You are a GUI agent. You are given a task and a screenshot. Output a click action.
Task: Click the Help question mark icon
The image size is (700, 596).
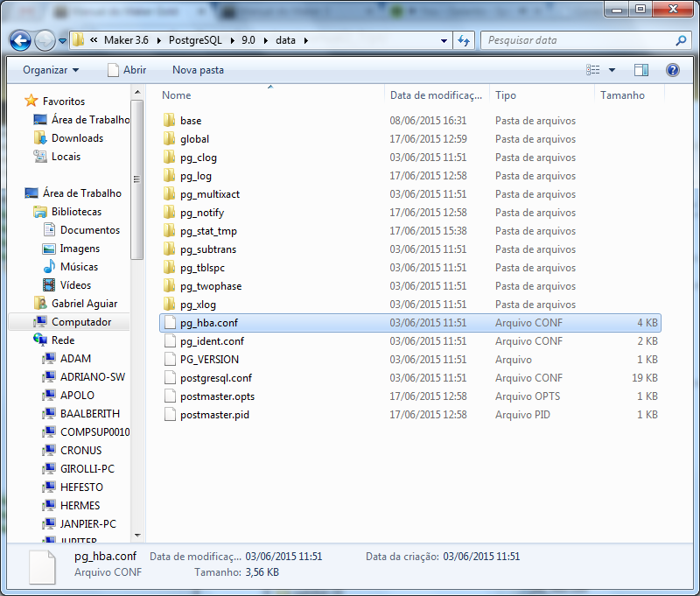click(x=673, y=70)
